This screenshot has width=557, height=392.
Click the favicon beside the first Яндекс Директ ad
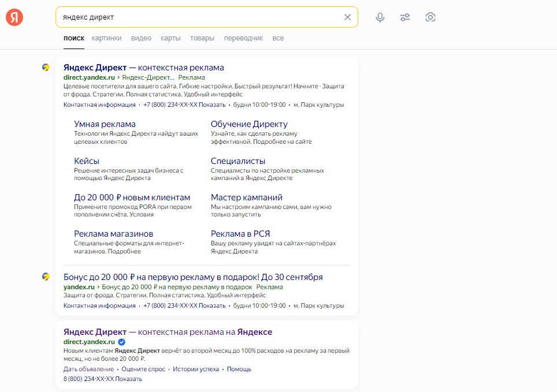(x=46, y=67)
